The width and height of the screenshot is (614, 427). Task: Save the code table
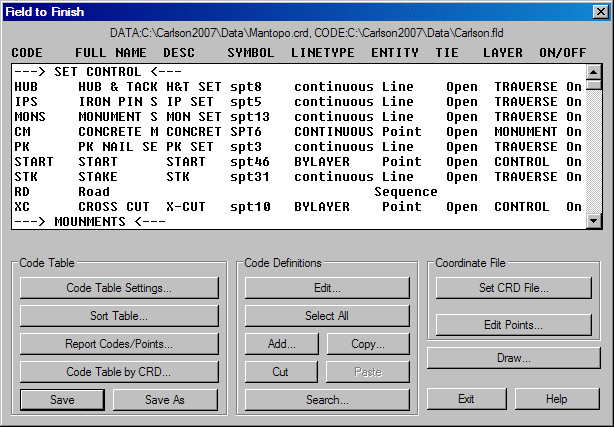(x=62, y=400)
